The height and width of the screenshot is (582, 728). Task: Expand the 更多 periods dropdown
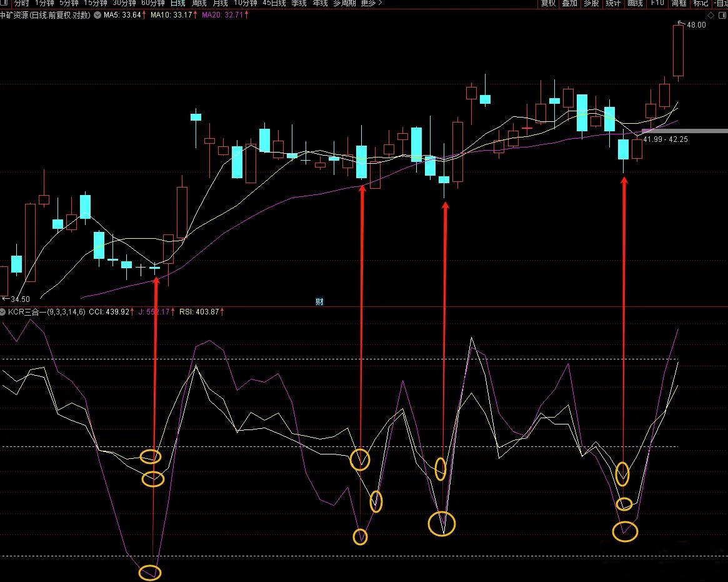click(x=371, y=3)
